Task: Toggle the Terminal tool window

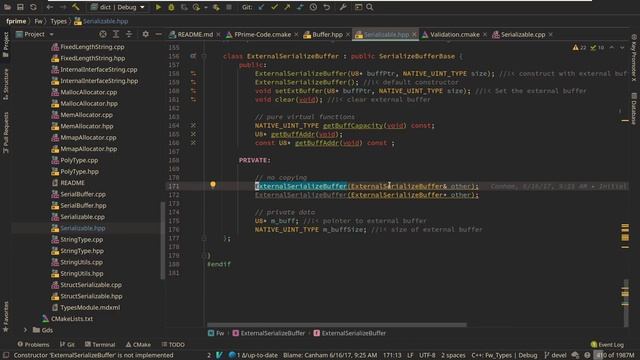Action: 100,344
